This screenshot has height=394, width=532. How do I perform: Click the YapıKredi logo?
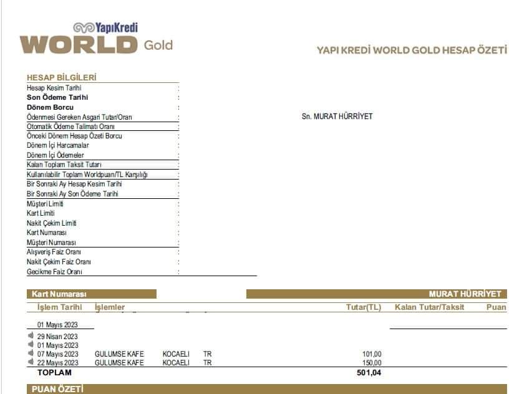105,27
